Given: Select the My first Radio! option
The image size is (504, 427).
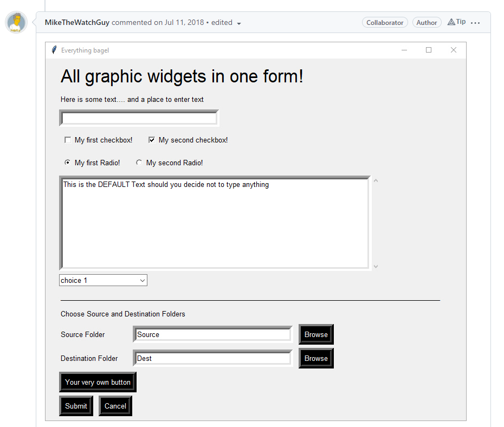Looking at the screenshot, I should pos(67,163).
